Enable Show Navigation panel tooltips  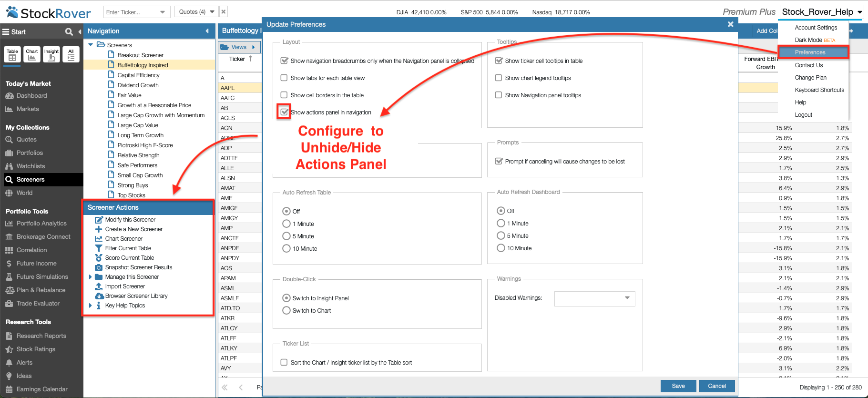pyautogui.click(x=499, y=95)
